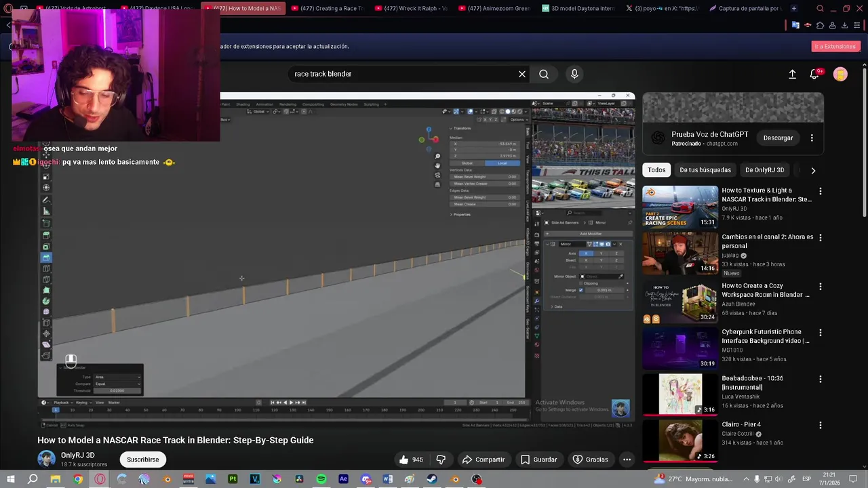Open browser downloads icon in toolbar
Image resolution: width=868 pixels, height=488 pixels.
tap(845, 26)
